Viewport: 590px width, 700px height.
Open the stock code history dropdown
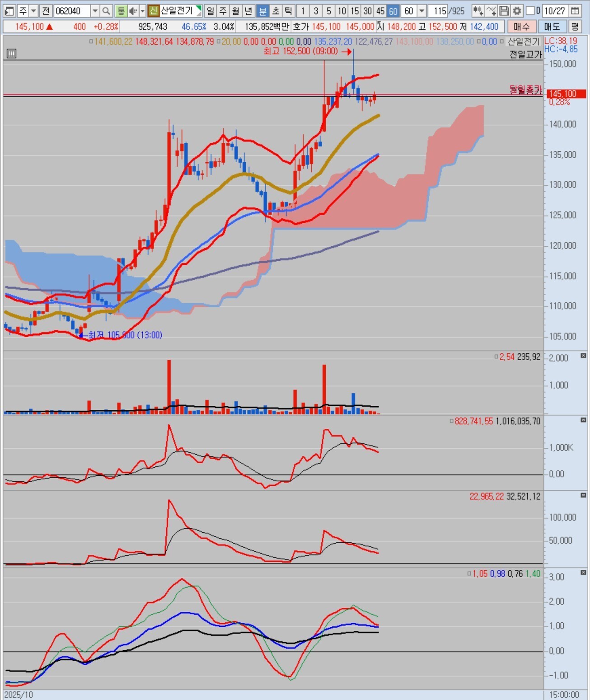[x=94, y=10]
